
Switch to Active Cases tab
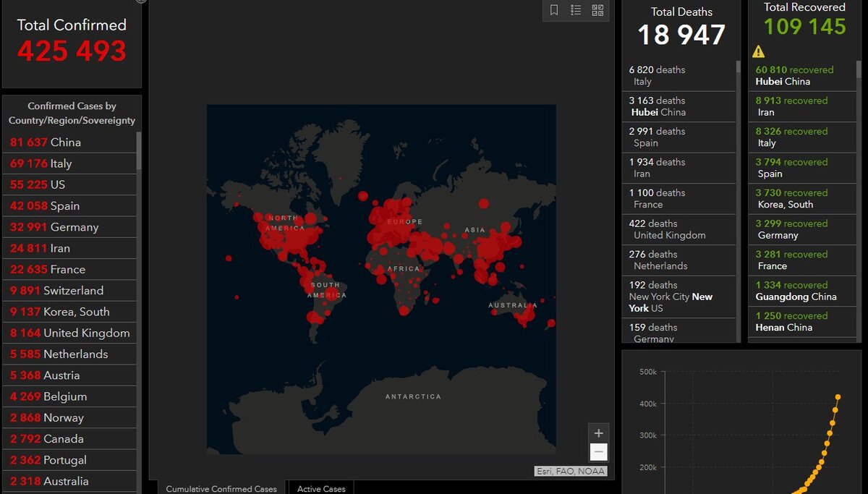pos(322,488)
